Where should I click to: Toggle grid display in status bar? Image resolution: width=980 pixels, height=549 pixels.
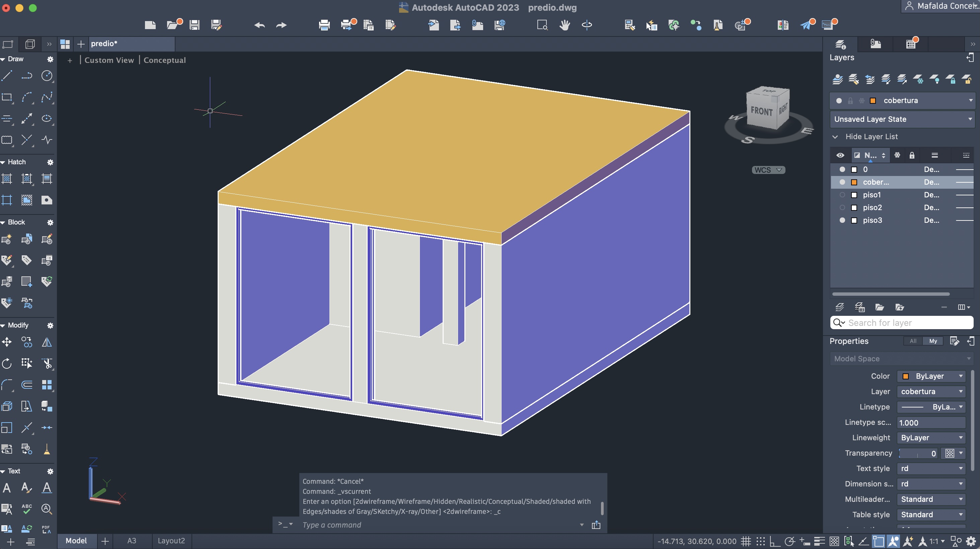746,541
